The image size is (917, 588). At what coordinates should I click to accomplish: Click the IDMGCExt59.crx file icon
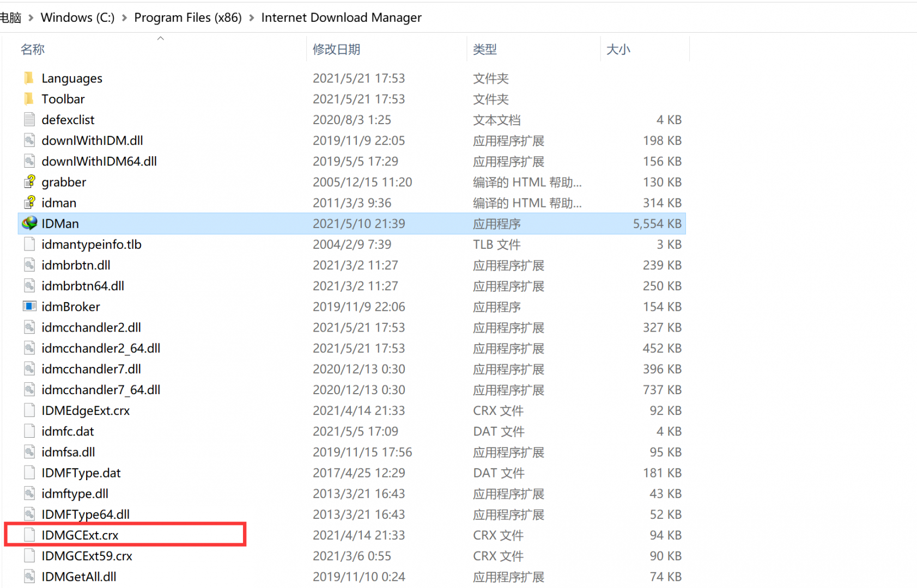(29, 556)
